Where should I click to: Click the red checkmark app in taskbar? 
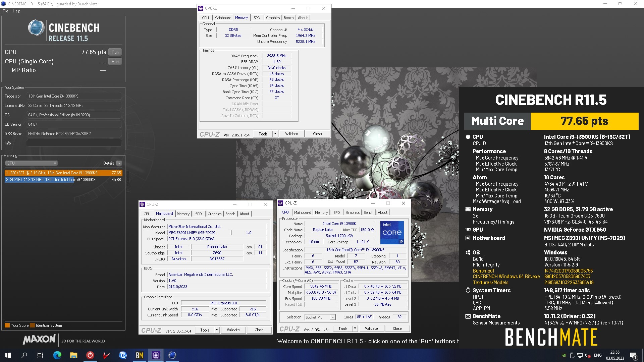[x=107, y=355]
